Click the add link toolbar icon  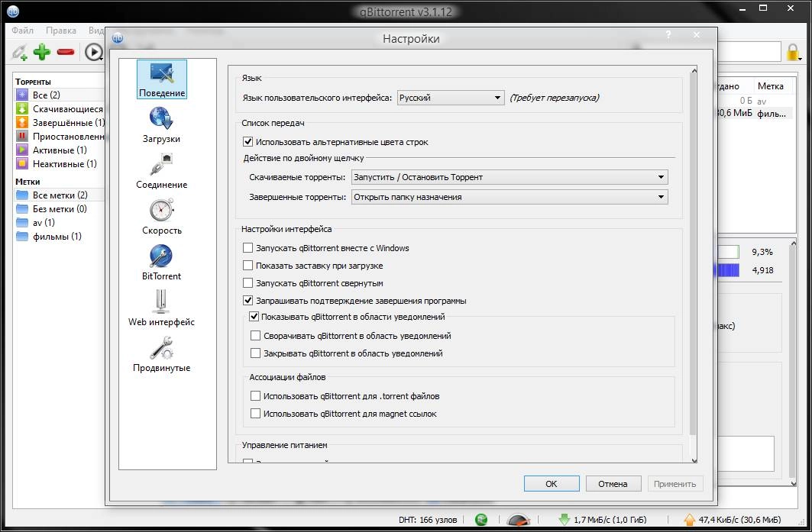20,52
